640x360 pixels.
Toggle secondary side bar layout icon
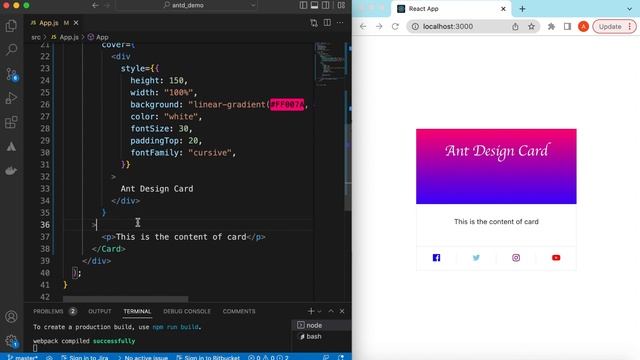click(x=325, y=5)
